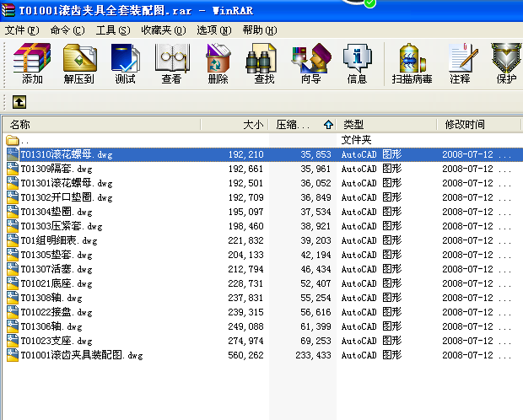Sort by the 名称 column header
523x420 pixels.
(x=102, y=125)
